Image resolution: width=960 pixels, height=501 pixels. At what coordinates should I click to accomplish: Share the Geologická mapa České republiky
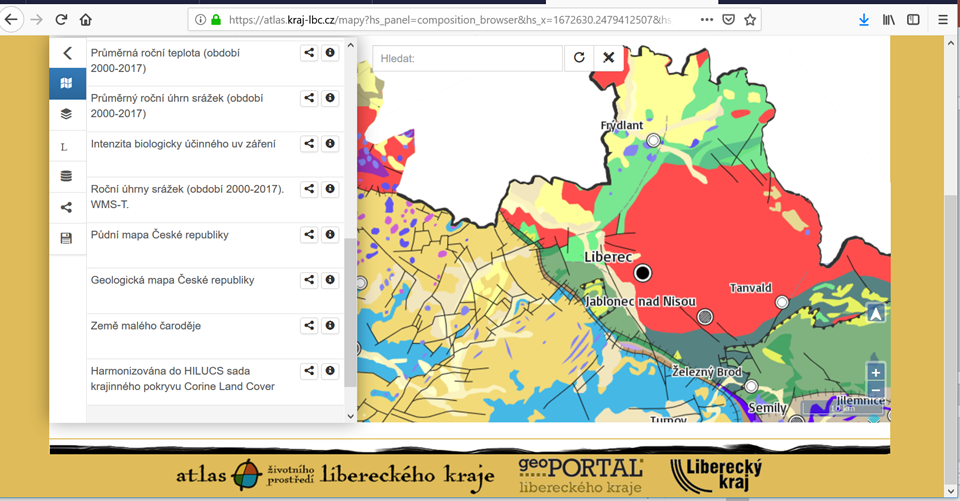pos(309,280)
